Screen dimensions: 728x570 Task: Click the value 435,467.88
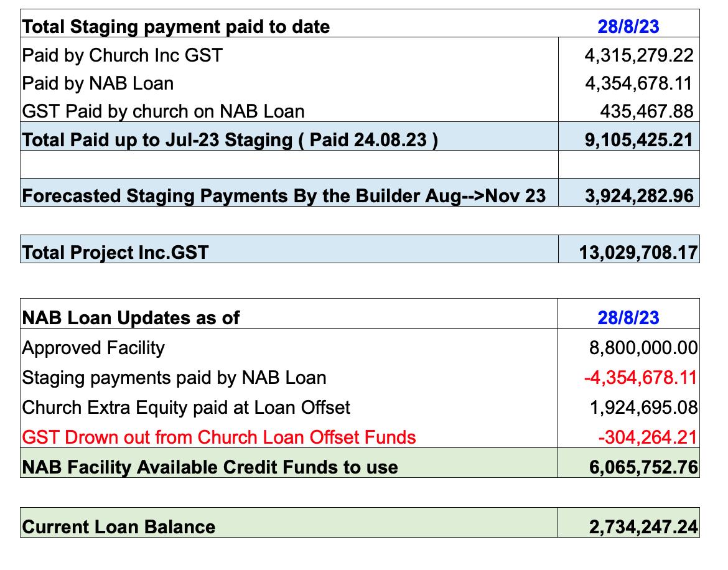pos(646,111)
